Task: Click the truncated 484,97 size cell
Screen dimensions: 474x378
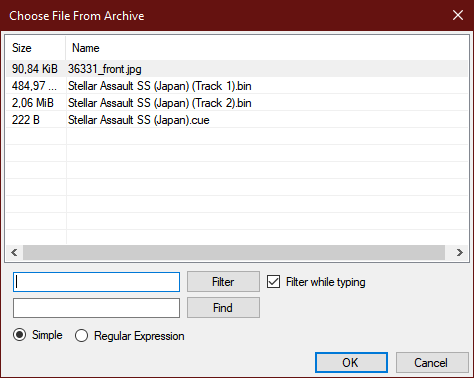Action: [x=34, y=86]
